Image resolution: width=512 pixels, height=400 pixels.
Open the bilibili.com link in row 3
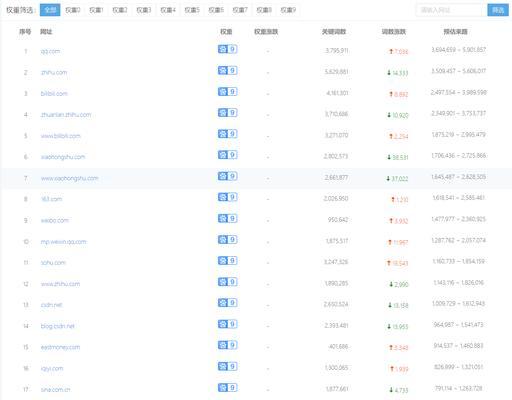pos(54,94)
